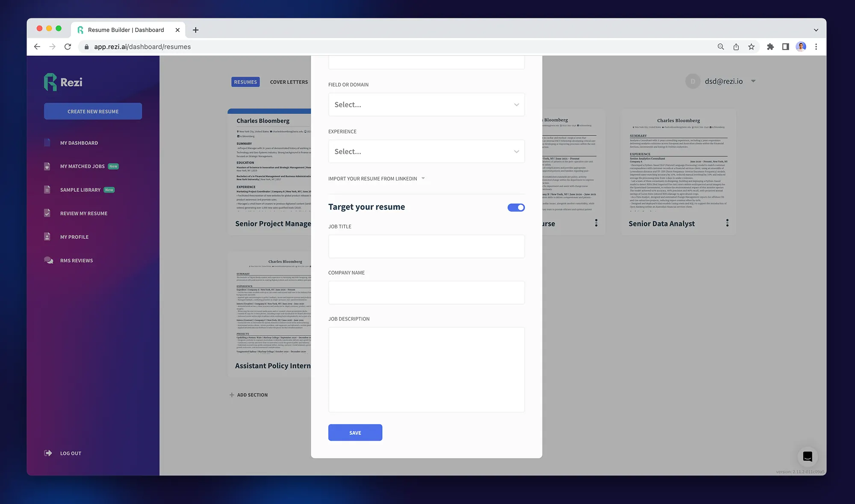
Task: Click the Senior Data Analyst title text
Action: click(x=661, y=224)
